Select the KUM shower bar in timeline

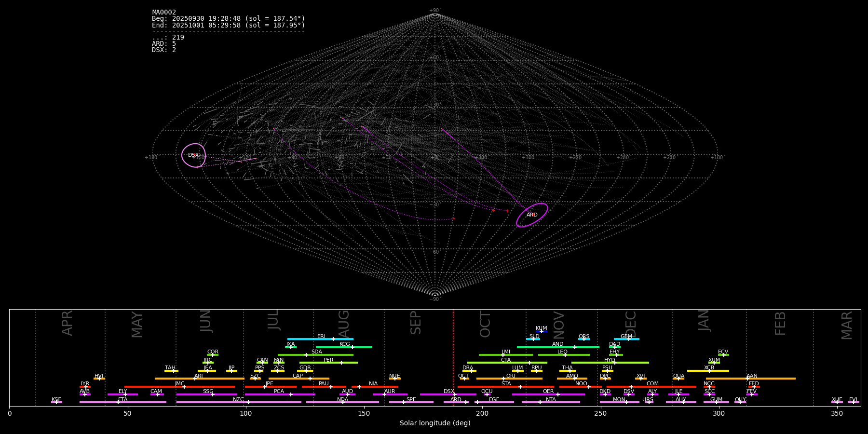(x=542, y=331)
